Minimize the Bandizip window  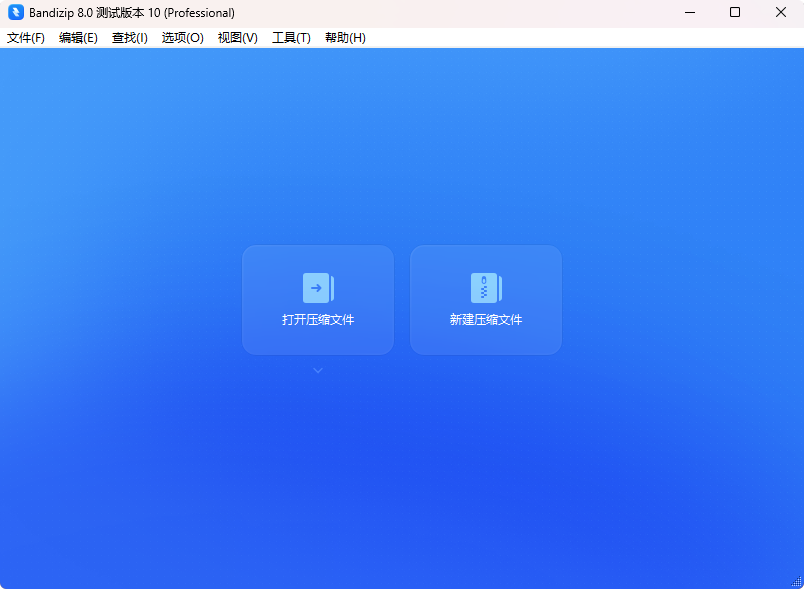pyautogui.click(x=689, y=13)
